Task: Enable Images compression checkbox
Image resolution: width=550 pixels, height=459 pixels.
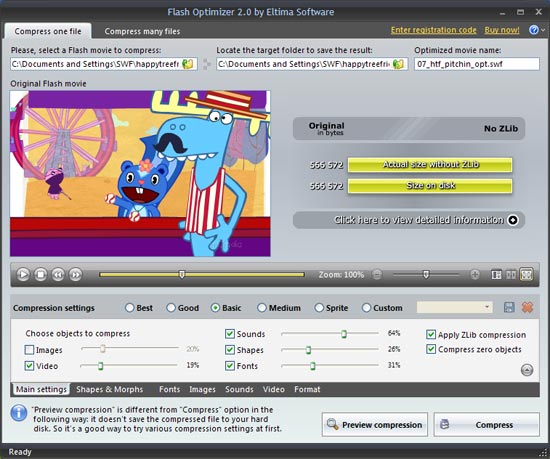Action: (x=29, y=350)
